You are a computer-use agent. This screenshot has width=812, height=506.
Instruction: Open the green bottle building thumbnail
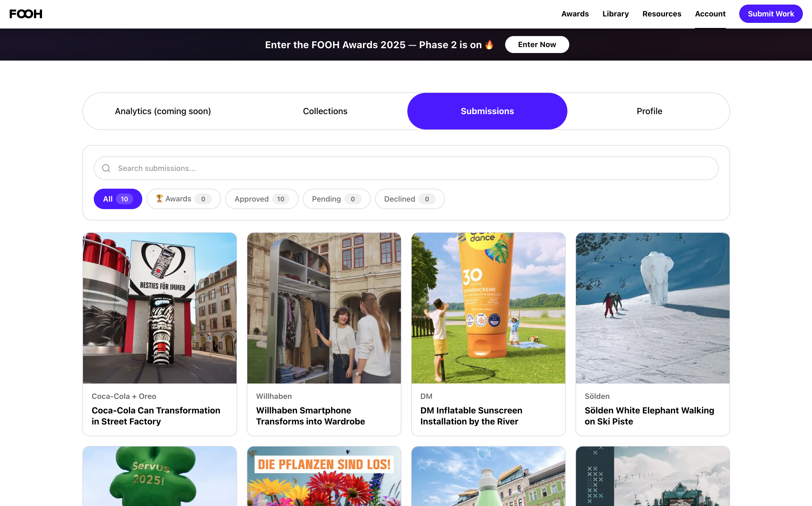[488, 476]
